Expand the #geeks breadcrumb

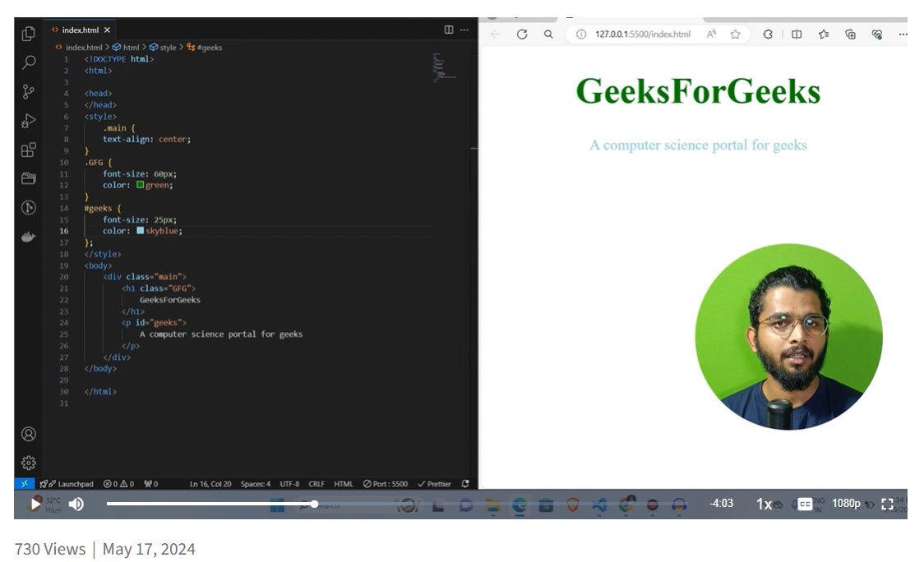205,47
